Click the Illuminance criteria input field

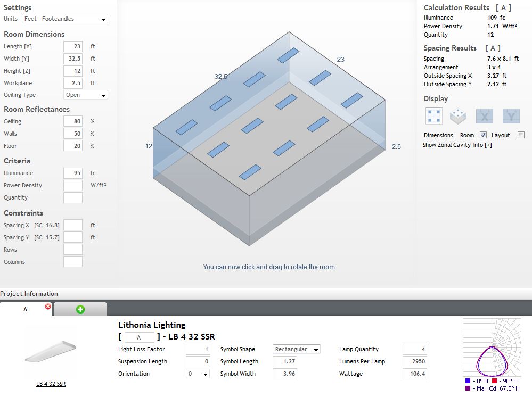point(73,173)
